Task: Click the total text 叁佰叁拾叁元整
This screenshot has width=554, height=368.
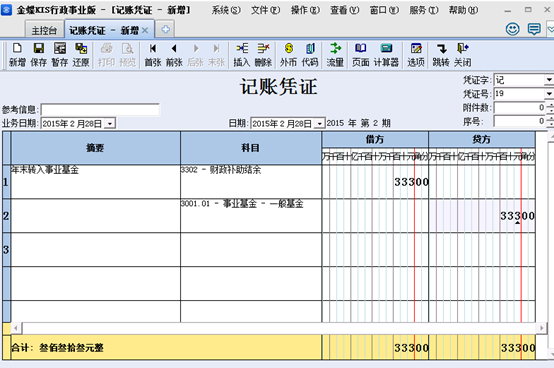Action: click(x=71, y=348)
